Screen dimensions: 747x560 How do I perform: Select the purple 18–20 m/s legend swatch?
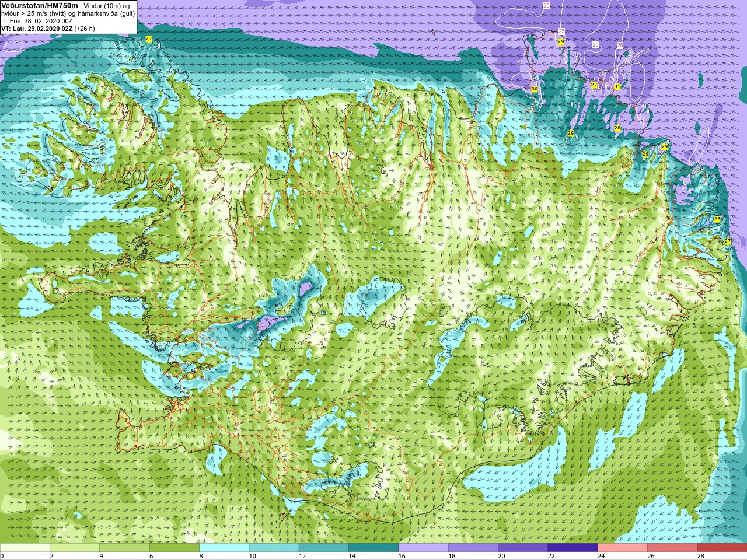pos(473,548)
